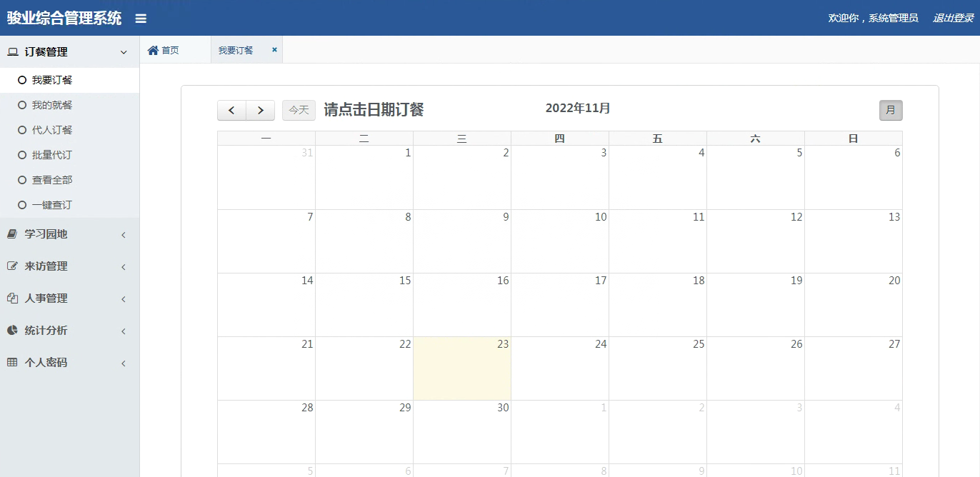Screen dimensions: 980x477
Task: Close the 我要订餐 tab
Action: [x=274, y=50]
